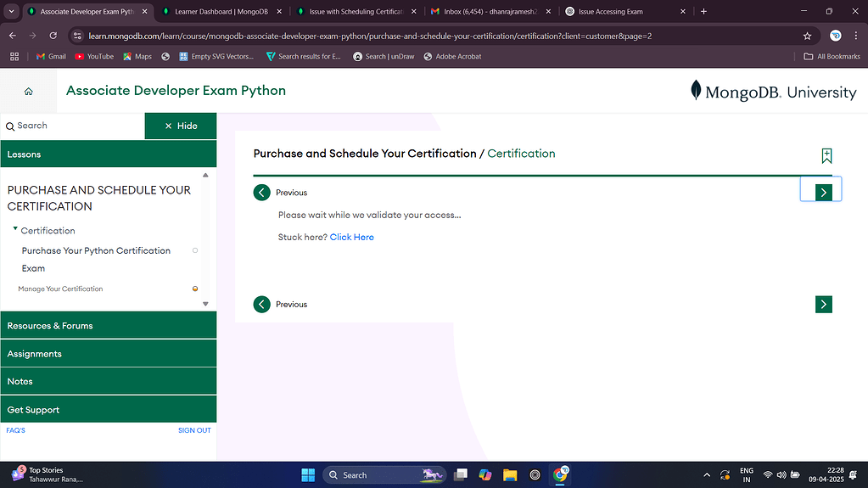
Task: Reload the page in browser toolbar
Action: [x=53, y=36]
